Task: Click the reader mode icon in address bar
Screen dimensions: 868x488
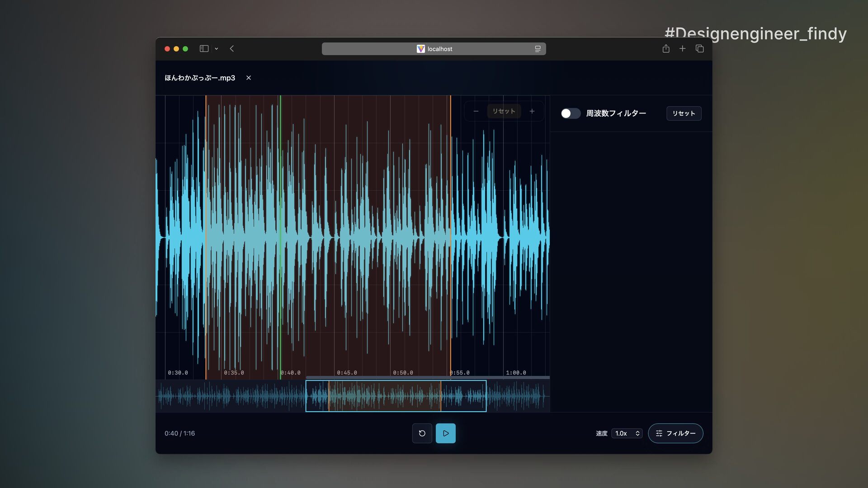Action: (x=538, y=49)
